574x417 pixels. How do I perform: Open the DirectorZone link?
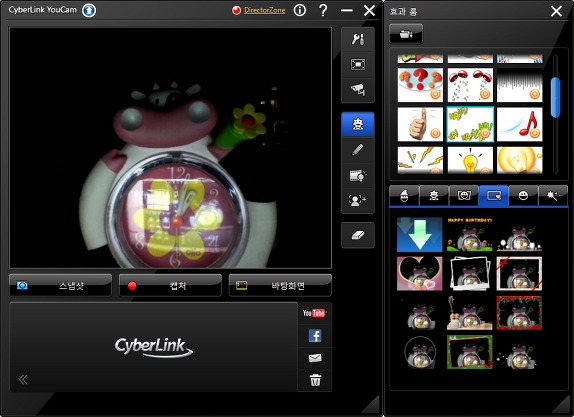(265, 10)
